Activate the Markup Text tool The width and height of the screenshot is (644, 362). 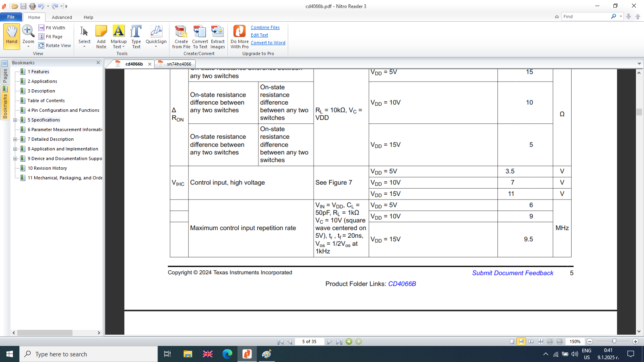point(118,36)
